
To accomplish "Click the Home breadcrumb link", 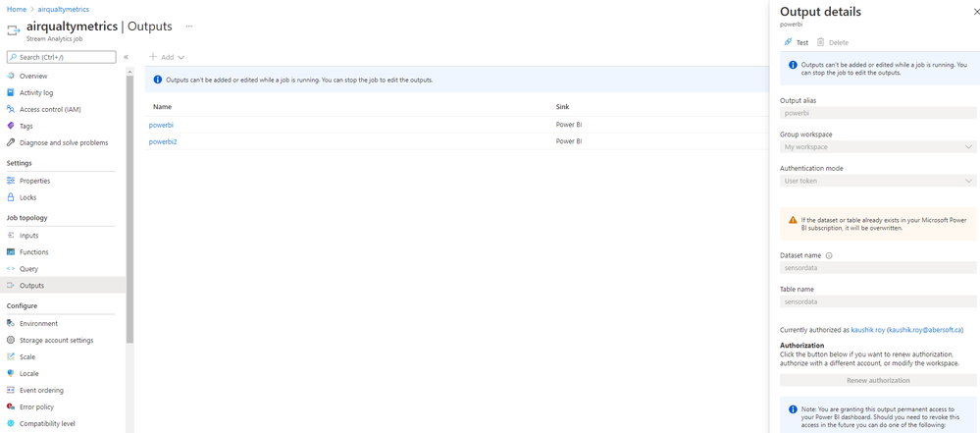I will click(x=17, y=10).
